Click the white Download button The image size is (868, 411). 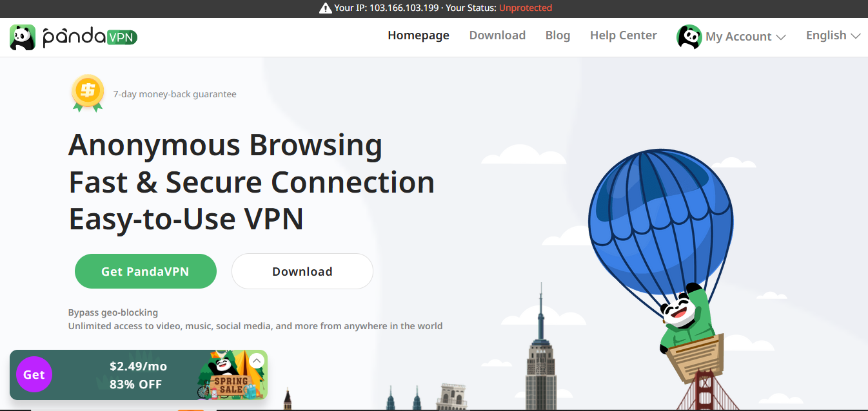[x=302, y=271]
